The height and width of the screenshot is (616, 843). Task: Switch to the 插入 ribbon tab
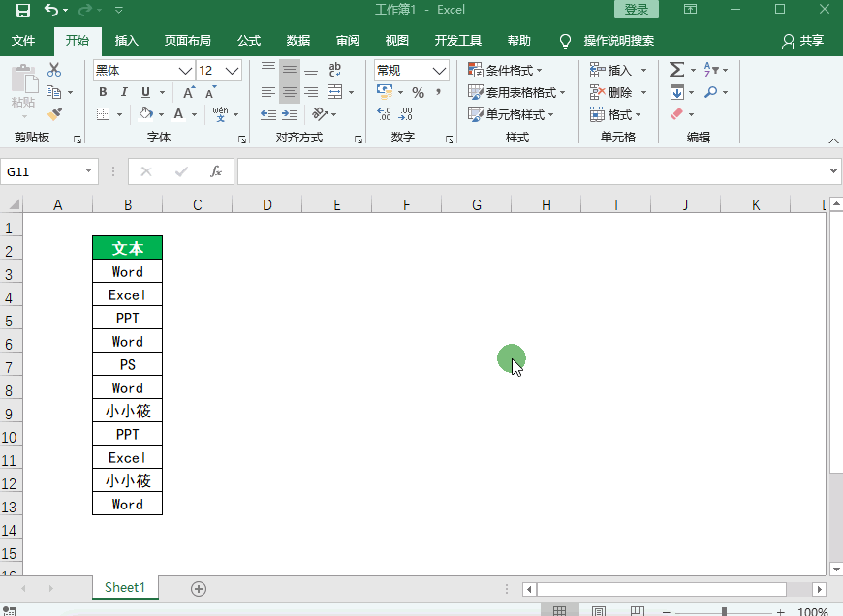click(127, 41)
